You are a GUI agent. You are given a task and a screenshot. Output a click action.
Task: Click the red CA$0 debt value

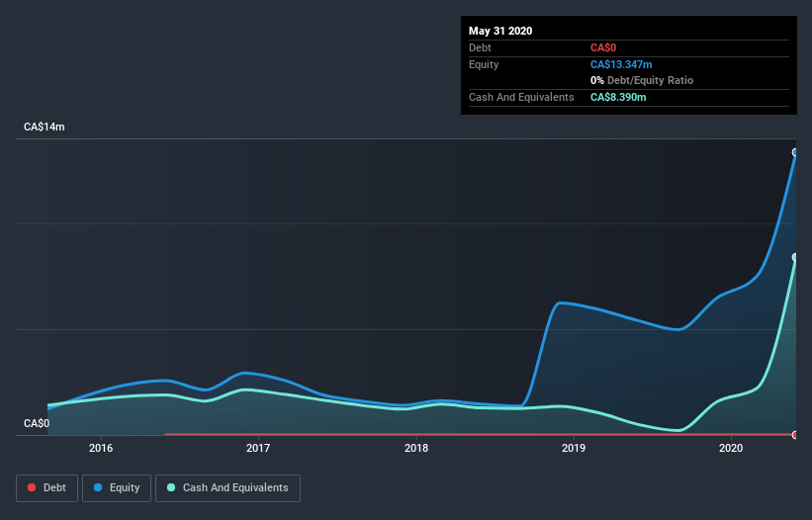[603, 48]
